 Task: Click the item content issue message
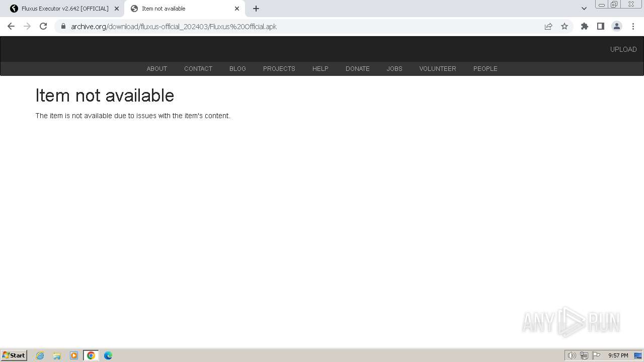(x=133, y=116)
